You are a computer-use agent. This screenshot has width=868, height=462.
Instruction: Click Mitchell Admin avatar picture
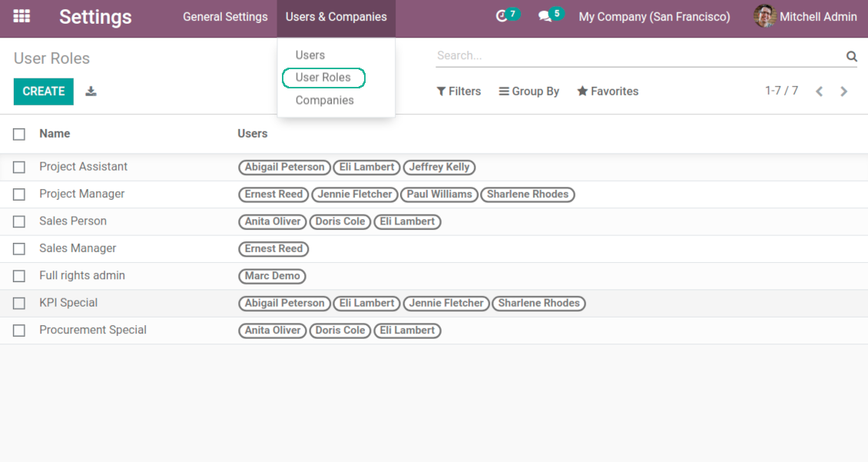(764, 16)
